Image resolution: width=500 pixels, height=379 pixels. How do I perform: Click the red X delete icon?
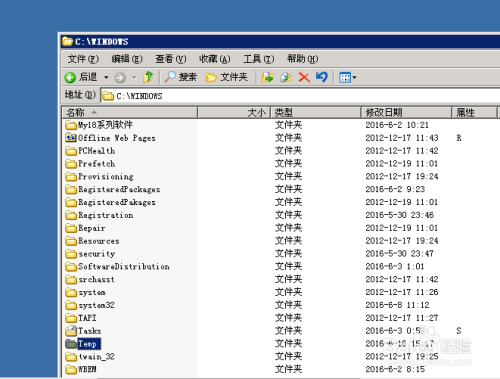tap(304, 77)
